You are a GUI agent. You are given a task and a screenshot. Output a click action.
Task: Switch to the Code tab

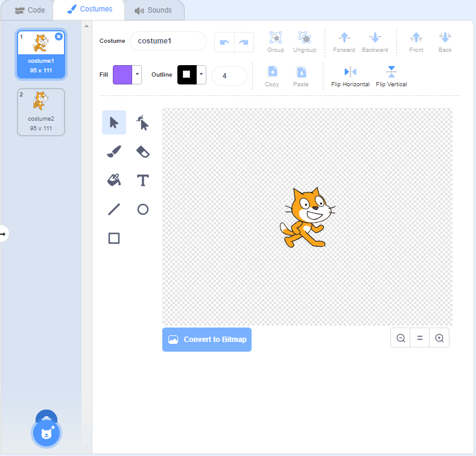click(x=30, y=10)
